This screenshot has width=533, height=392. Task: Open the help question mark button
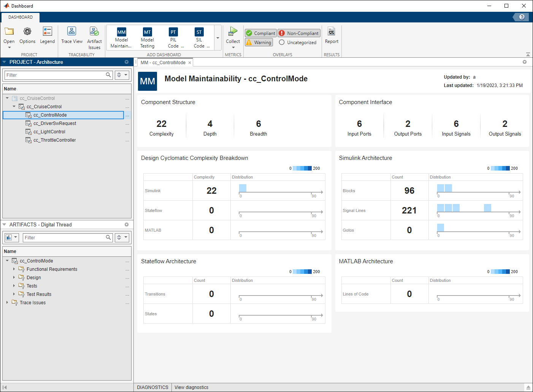point(522,17)
